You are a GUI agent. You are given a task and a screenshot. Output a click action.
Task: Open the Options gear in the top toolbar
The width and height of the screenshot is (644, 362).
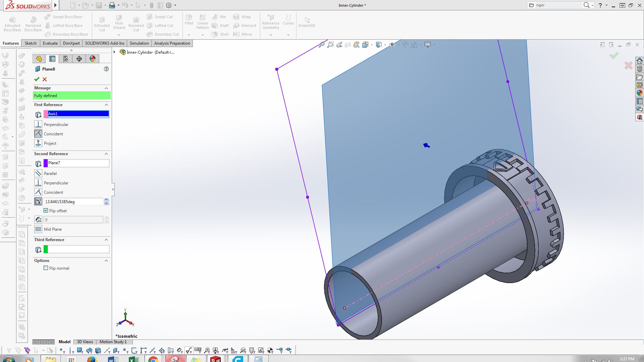(169, 5)
